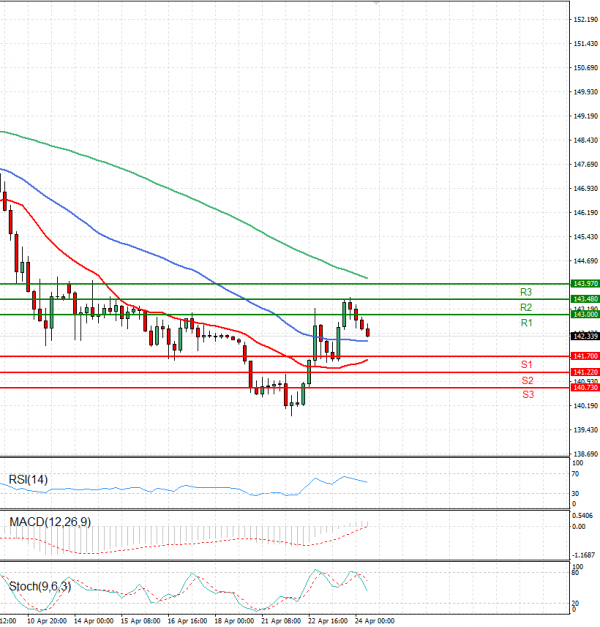Screen dimensions: 600x627
Task: Select the R2 resistance label
Action: point(525,307)
